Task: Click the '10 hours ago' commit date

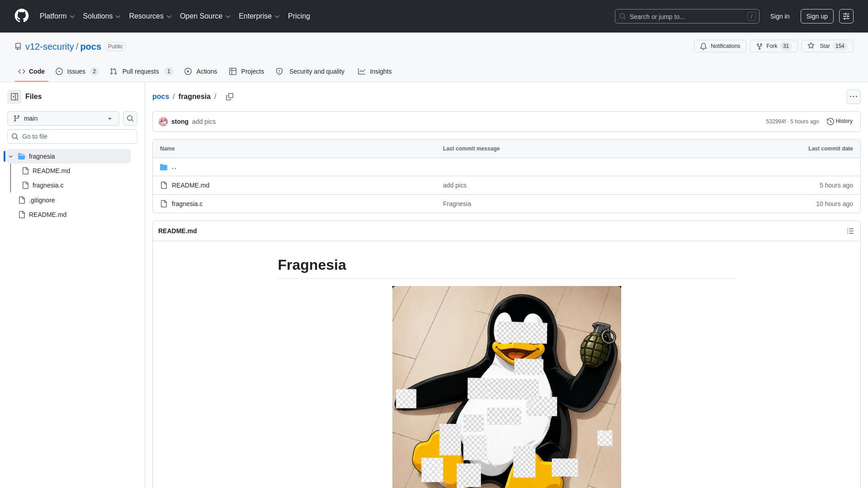Action: click(834, 204)
